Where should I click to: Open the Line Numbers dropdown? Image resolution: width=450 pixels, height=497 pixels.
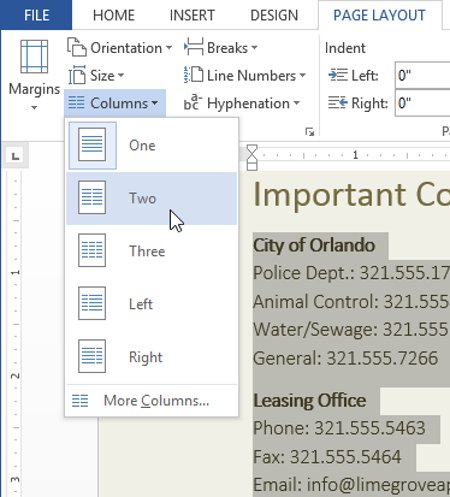tap(245, 76)
